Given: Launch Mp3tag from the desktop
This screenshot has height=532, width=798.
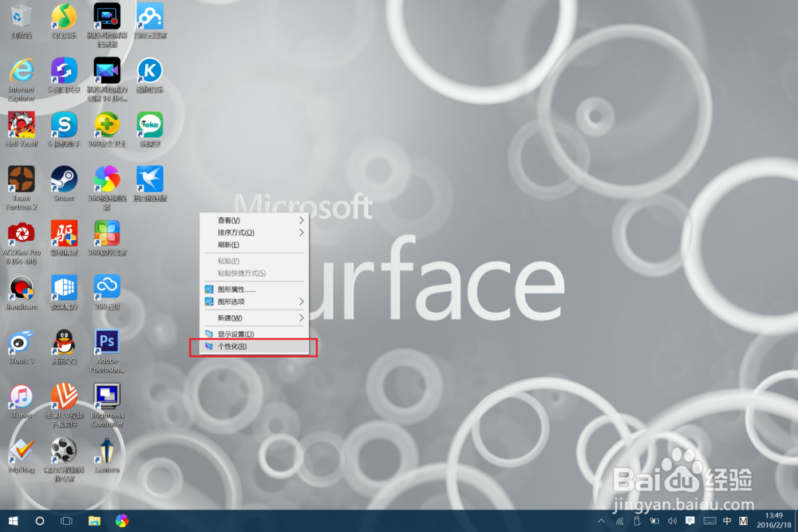Looking at the screenshot, I should tap(22, 455).
